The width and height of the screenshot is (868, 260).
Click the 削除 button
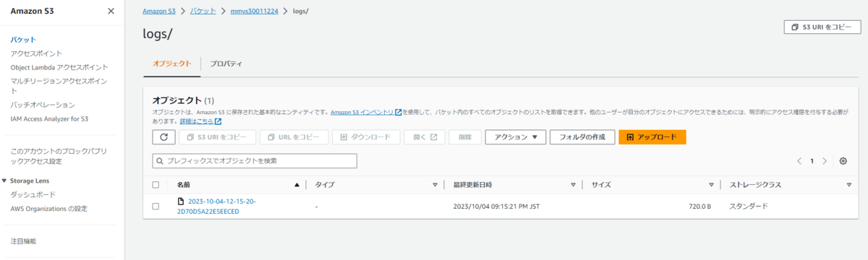[465, 136]
